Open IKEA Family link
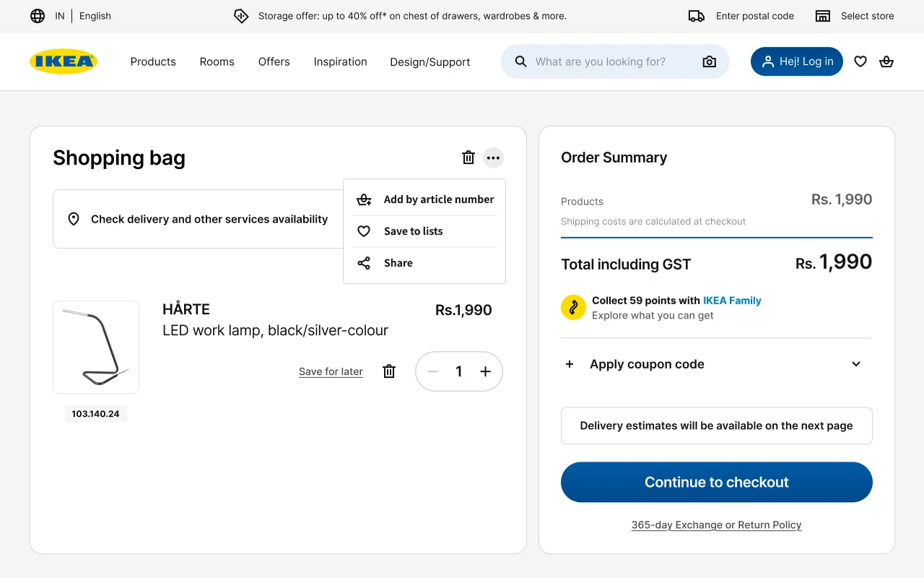The height and width of the screenshot is (578, 924). pos(732,301)
